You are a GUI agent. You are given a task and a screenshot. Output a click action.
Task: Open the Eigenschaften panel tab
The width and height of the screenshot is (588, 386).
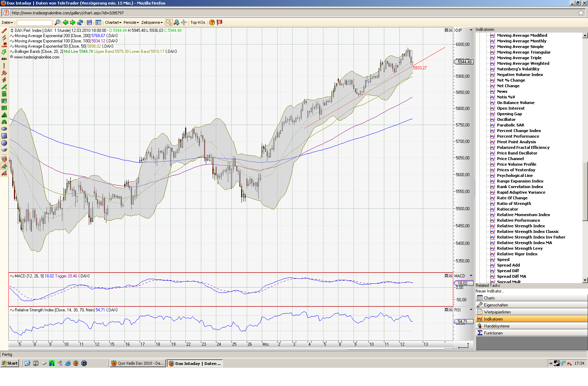click(x=531, y=305)
